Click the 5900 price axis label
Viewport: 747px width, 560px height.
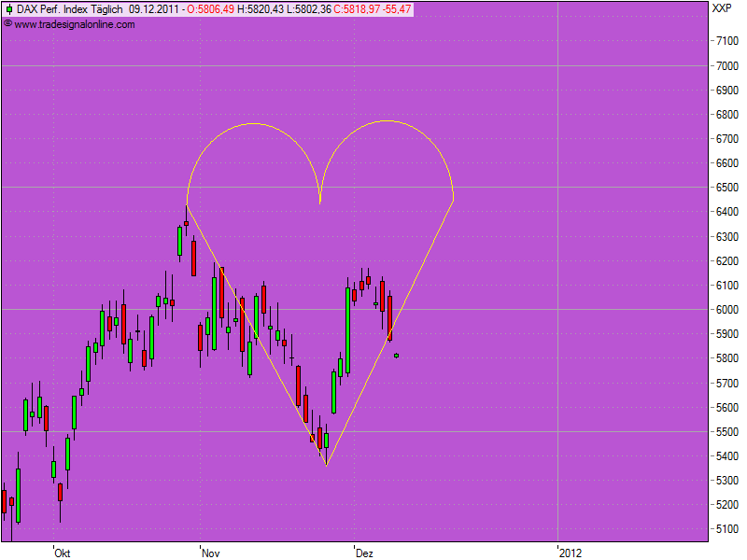727,334
